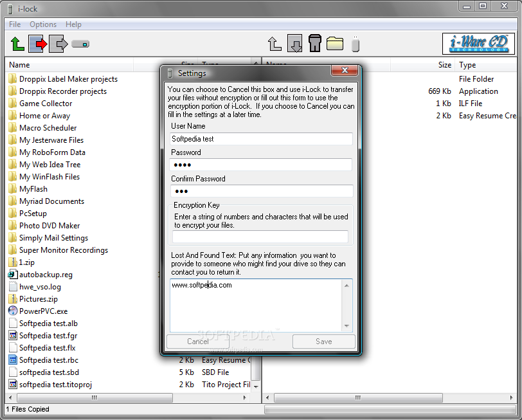Viewport: 522px width, 420px height.
Task: Select the softpedia test.sbd file
Action: tap(49, 372)
